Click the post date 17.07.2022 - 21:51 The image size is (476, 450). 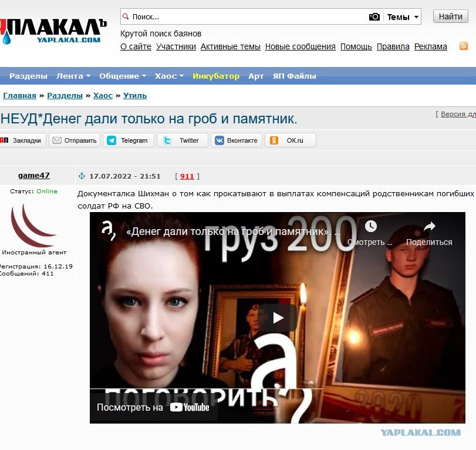125,176
